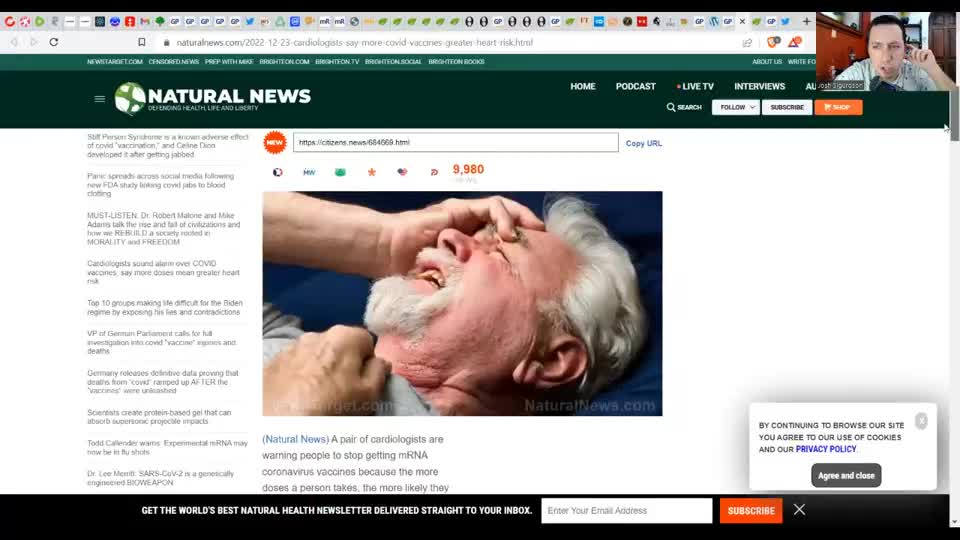Click the article photo of elderly man
The width and height of the screenshot is (960, 540).
(462, 304)
